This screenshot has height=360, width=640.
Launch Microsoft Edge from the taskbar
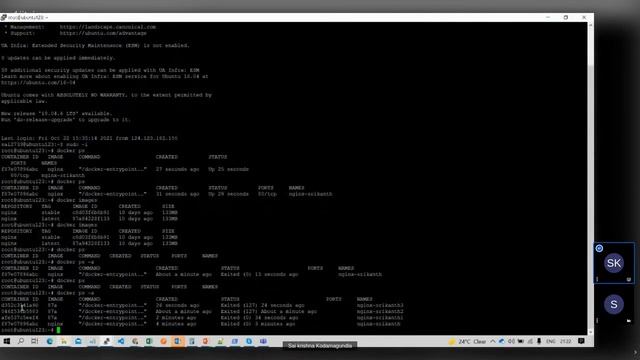(x=49, y=341)
